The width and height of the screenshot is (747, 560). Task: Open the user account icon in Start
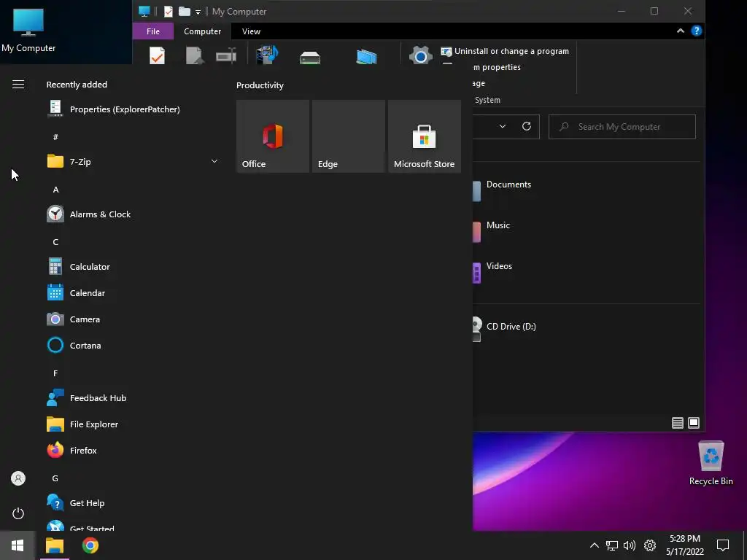(18, 478)
